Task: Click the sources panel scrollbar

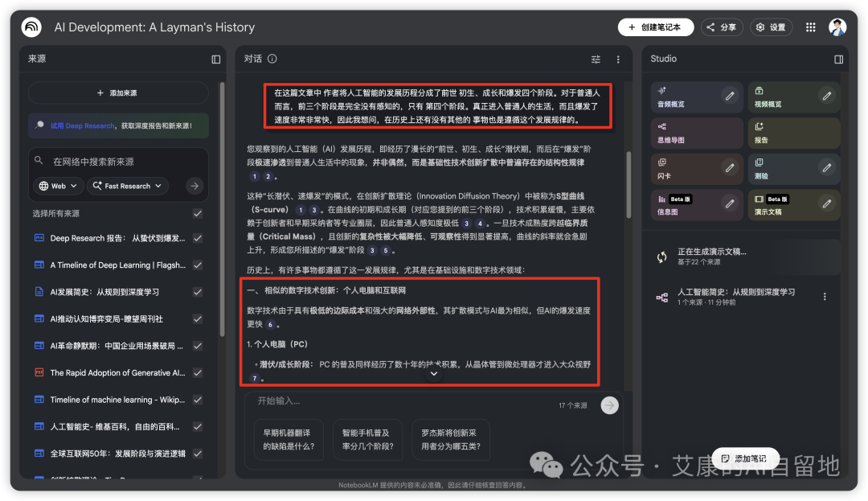Action: (x=222, y=211)
